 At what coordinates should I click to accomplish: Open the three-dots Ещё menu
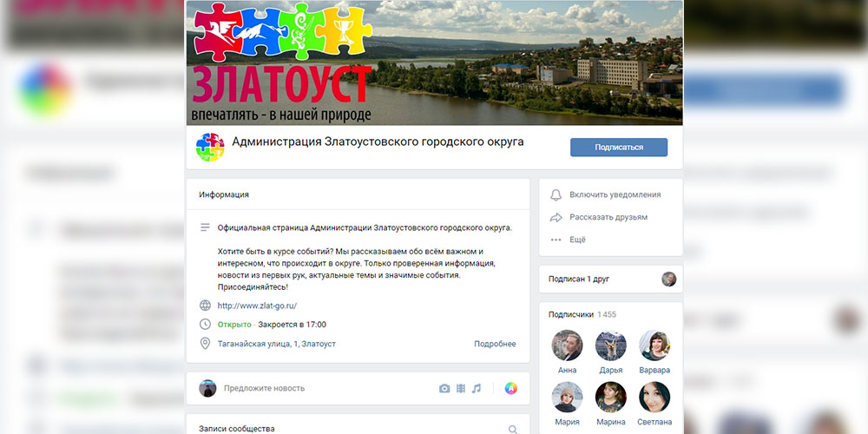pos(556,240)
